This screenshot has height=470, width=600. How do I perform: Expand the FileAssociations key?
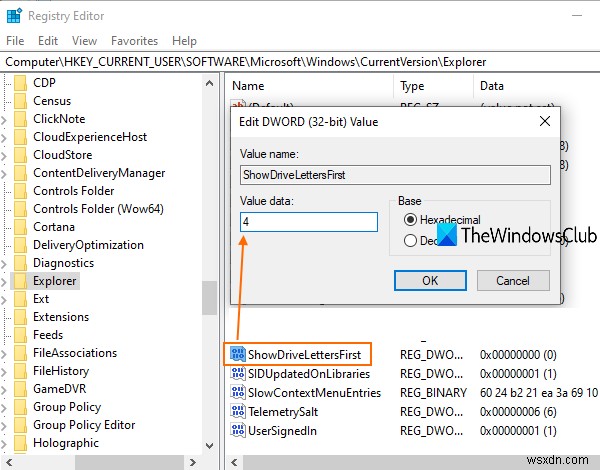pyautogui.click(x=4, y=353)
